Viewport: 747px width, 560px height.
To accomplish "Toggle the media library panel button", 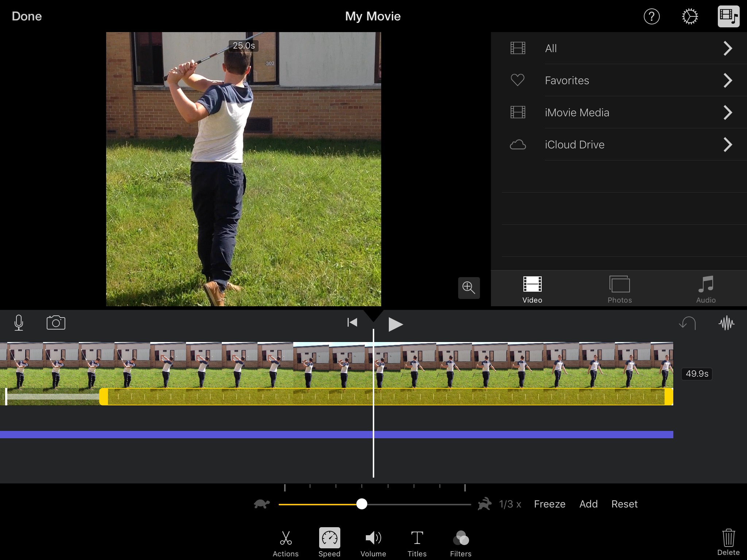I will pyautogui.click(x=728, y=17).
